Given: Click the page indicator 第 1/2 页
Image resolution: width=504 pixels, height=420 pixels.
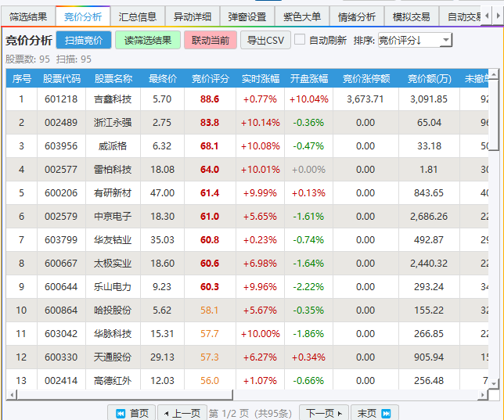Looking at the screenshot, I should [229, 413].
